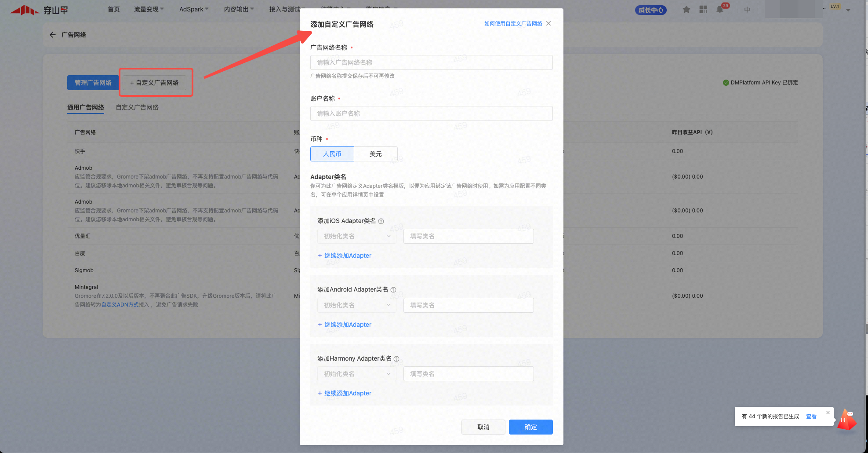Click help icon beside Harmony Adapter类名
The image size is (868, 453).
click(x=396, y=359)
